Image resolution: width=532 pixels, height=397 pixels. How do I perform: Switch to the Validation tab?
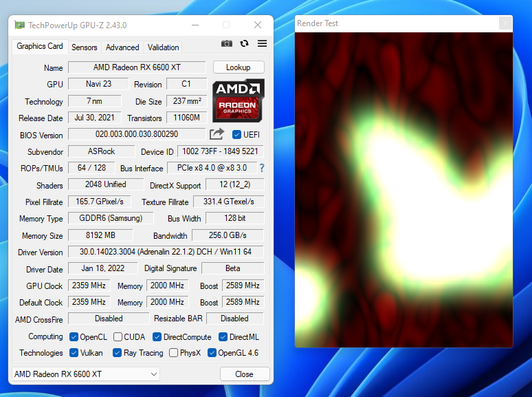coord(163,47)
